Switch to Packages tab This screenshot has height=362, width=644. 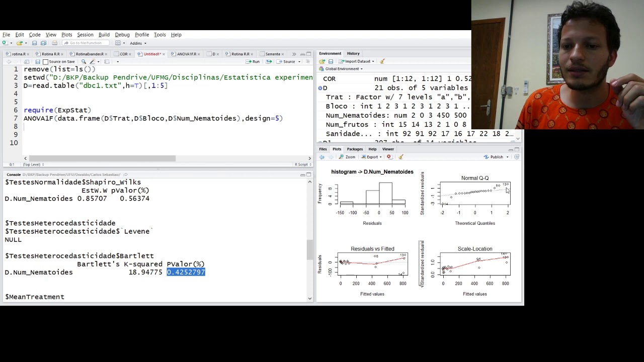pos(355,149)
